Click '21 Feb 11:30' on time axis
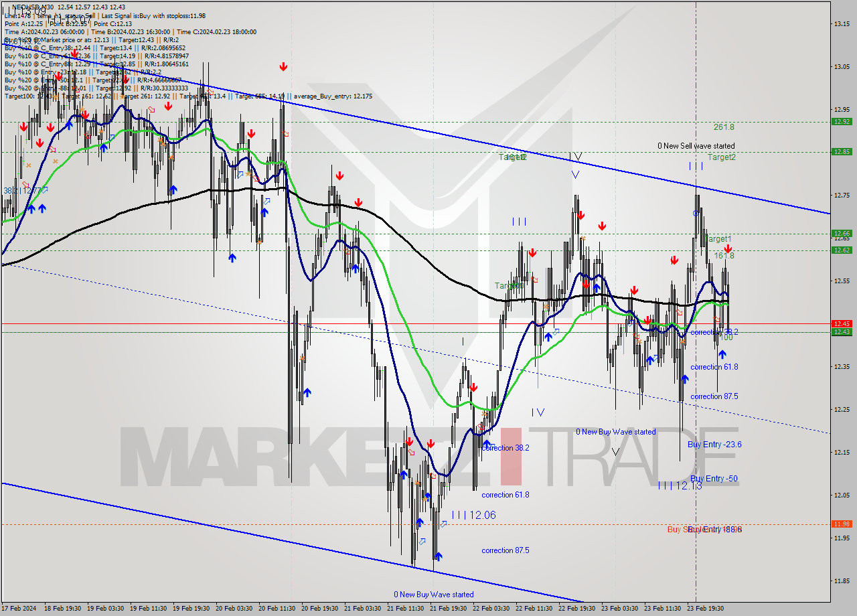 coord(406,609)
